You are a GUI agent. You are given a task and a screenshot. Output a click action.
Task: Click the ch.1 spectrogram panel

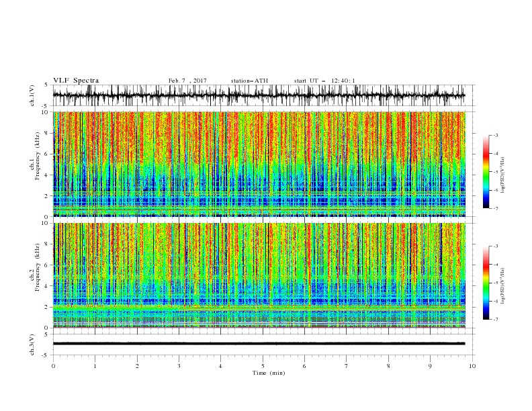tap(259, 164)
